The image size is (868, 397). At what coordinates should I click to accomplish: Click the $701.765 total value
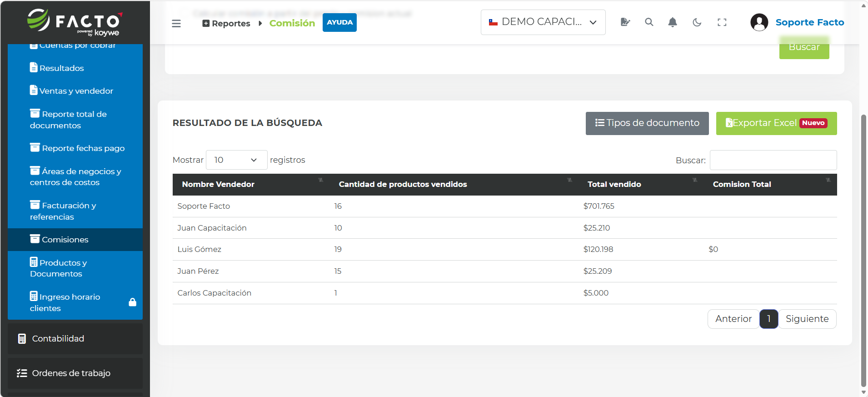[599, 206]
